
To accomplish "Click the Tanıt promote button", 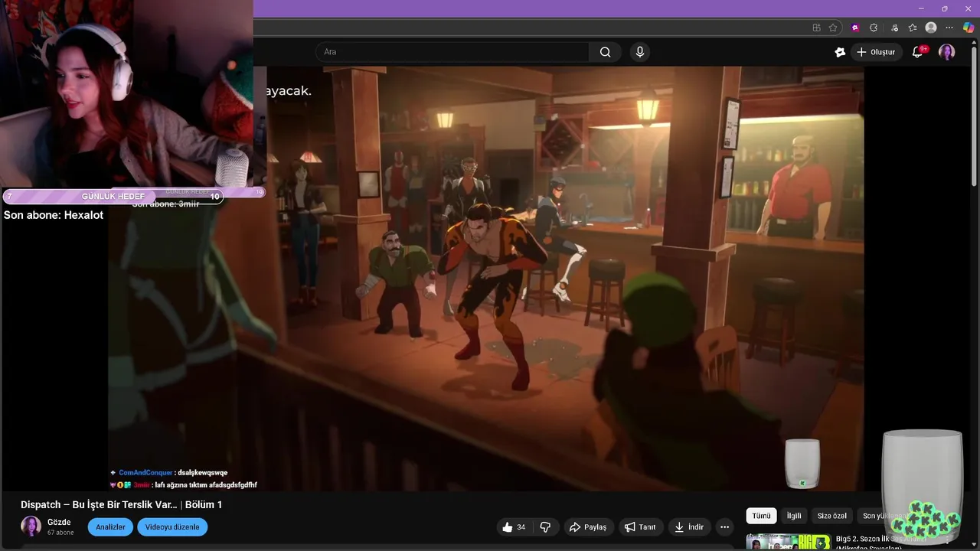I will point(640,527).
